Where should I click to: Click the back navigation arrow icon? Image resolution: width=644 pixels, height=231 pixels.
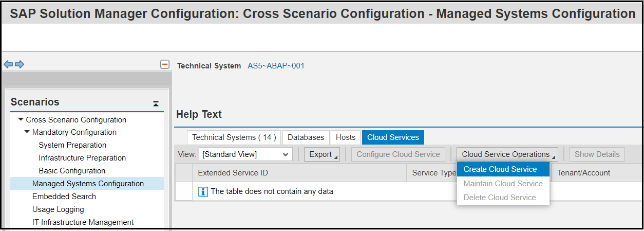pyautogui.click(x=8, y=65)
